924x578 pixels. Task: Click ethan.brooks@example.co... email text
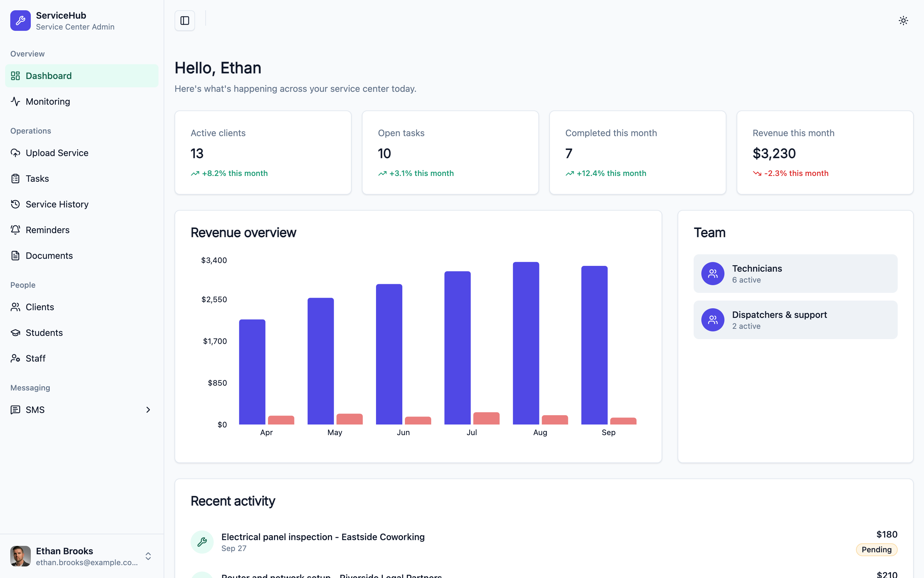tap(87, 562)
